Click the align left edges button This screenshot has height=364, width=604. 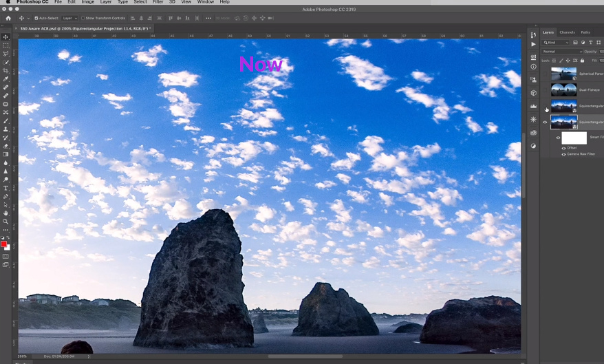pyautogui.click(x=133, y=18)
